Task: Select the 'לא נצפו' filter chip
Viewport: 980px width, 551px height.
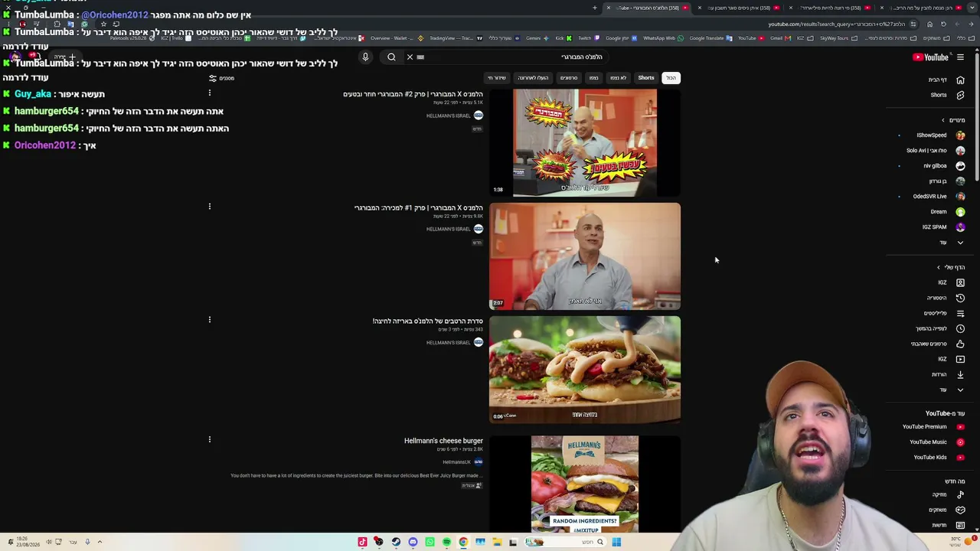Action: [x=618, y=77]
